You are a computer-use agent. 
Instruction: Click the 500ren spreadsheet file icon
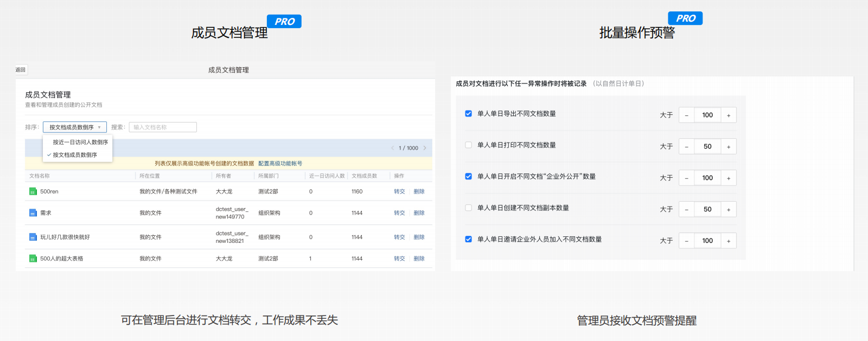tap(33, 191)
